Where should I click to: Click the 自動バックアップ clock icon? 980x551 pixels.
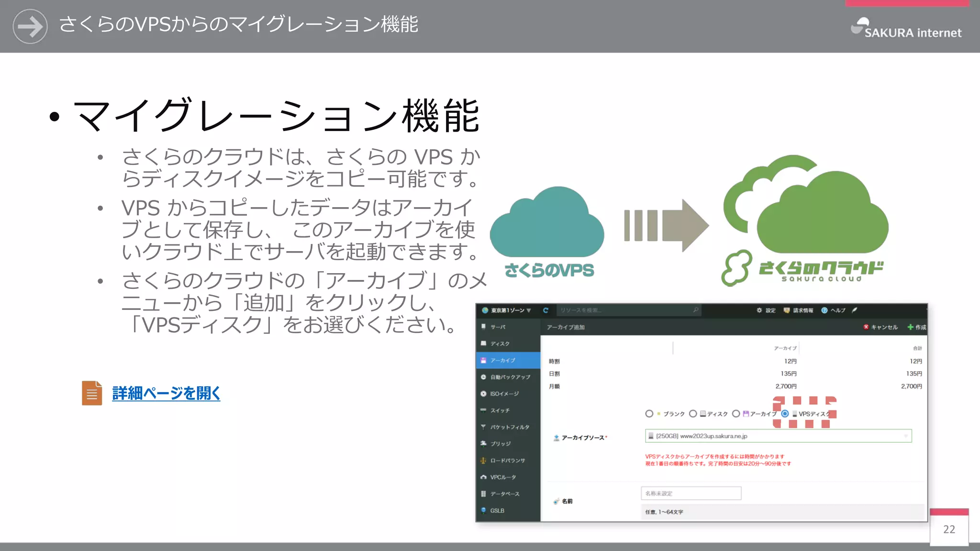pos(483,377)
